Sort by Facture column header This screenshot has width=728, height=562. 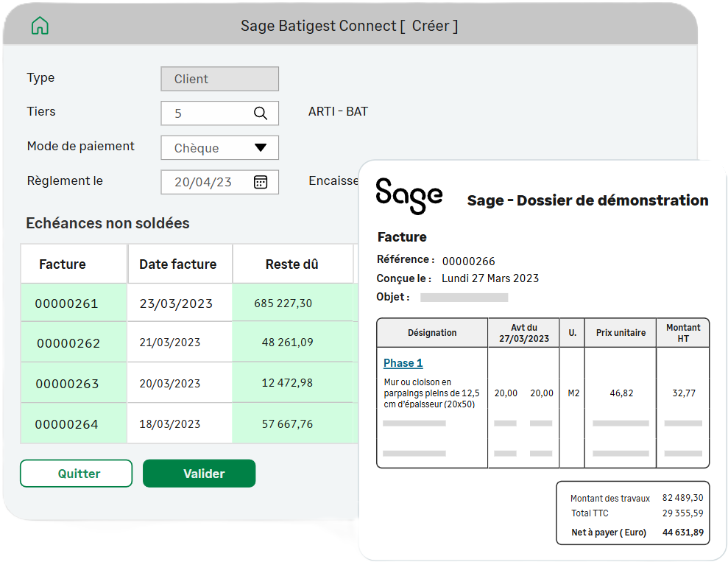pyautogui.click(x=63, y=264)
